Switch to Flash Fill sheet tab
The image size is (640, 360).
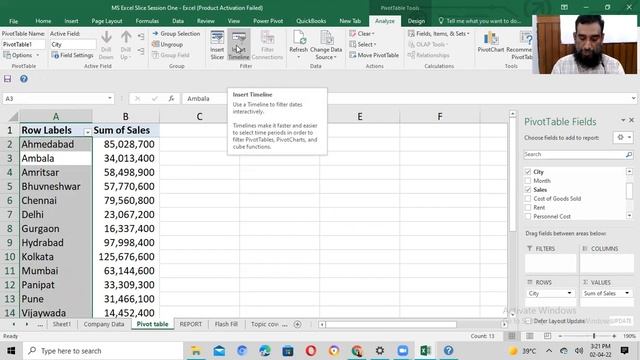click(x=226, y=324)
